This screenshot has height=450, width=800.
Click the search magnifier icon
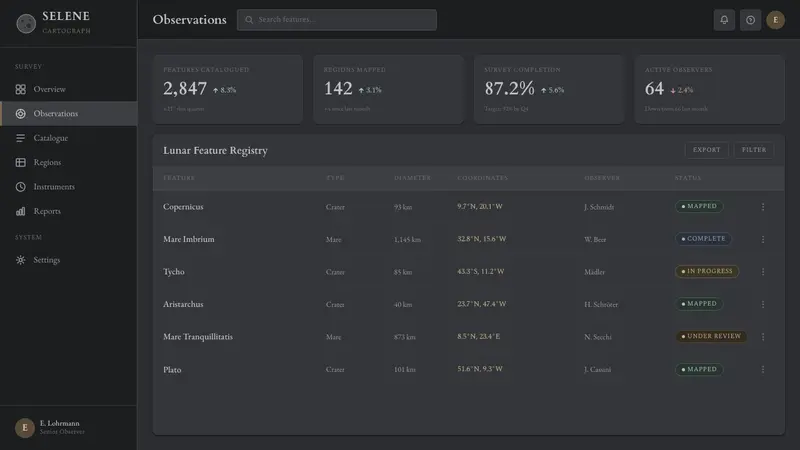pyautogui.click(x=249, y=20)
